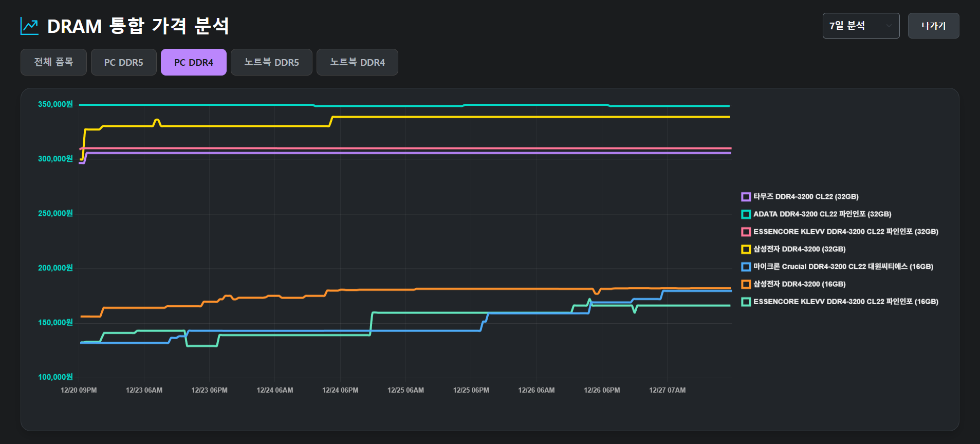
Task: Click the 350,000원 y-axis label
Action: click(x=56, y=104)
